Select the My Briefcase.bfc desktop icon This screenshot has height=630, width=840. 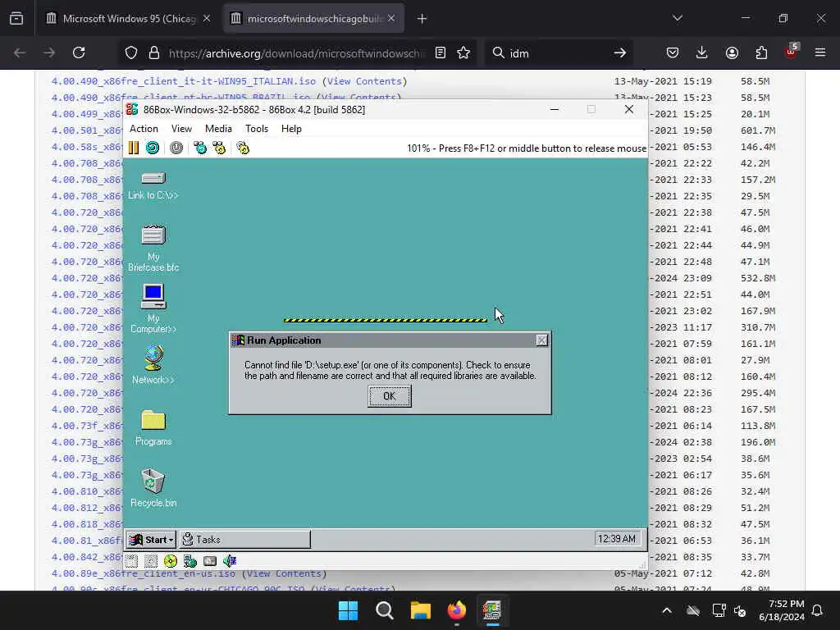pos(153,248)
